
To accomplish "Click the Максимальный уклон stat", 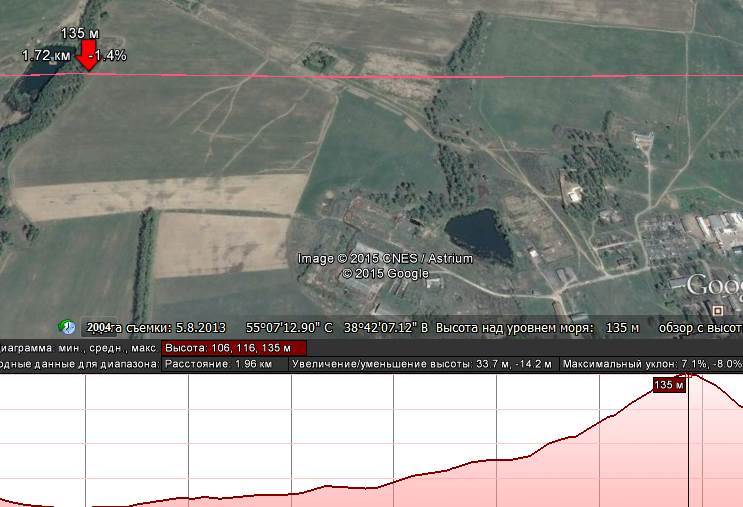I will (651, 365).
